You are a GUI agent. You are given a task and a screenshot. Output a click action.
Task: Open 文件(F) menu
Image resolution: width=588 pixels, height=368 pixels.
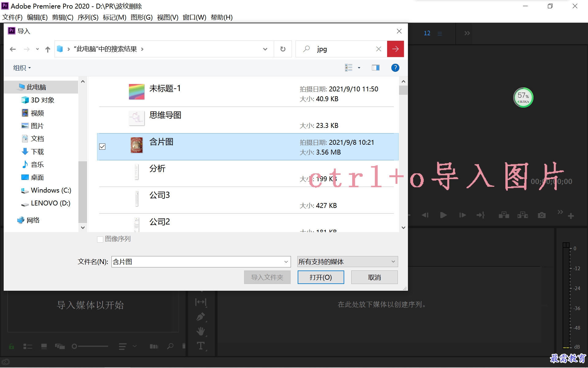tap(12, 17)
